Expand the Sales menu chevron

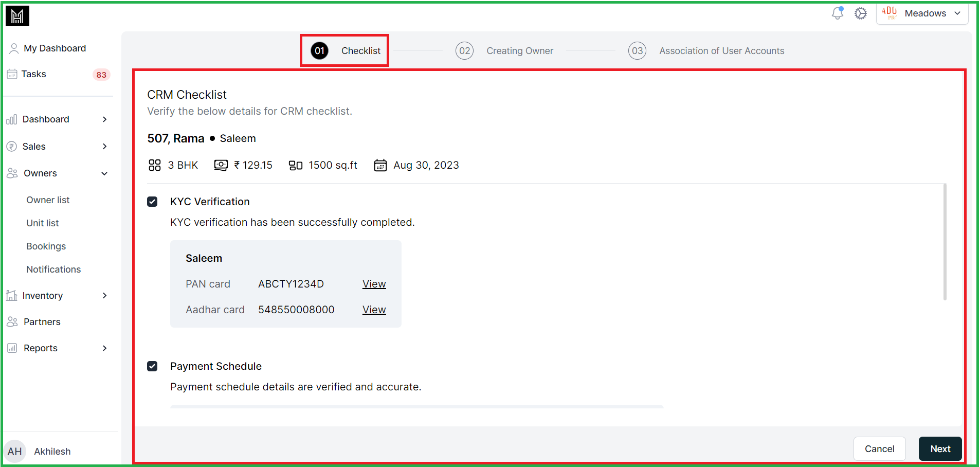pyautogui.click(x=105, y=147)
